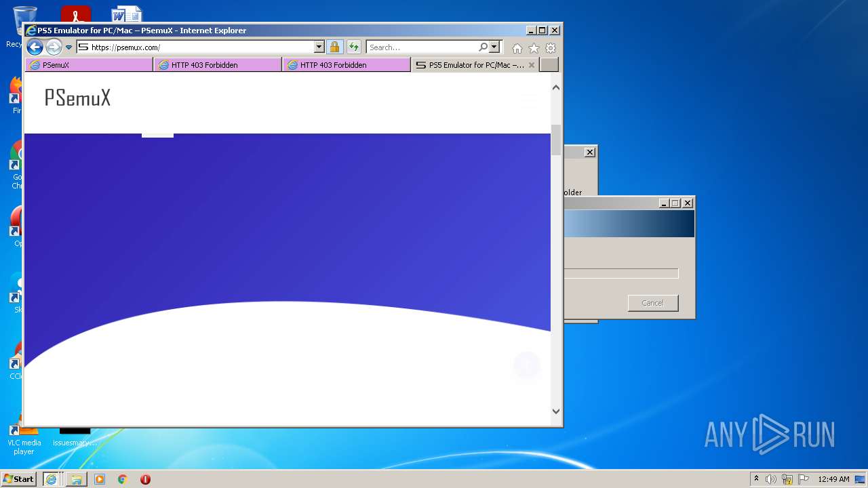This screenshot has height=488, width=868.
Task: Click the progress bar in background dialog
Action: tap(620, 274)
